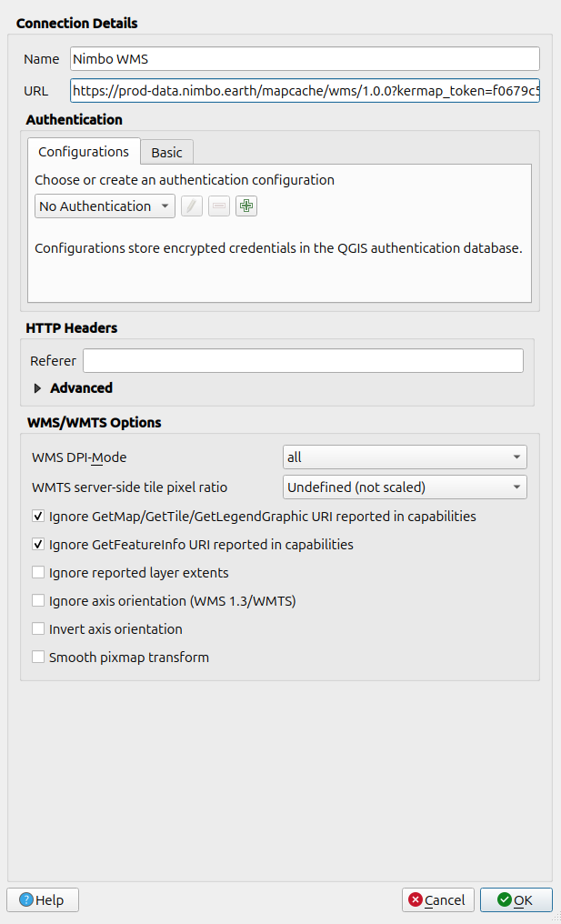561x924 pixels.
Task: Click the Name field containing Nimbo WMS
Action: pyautogui.click(x=305, y=59)
